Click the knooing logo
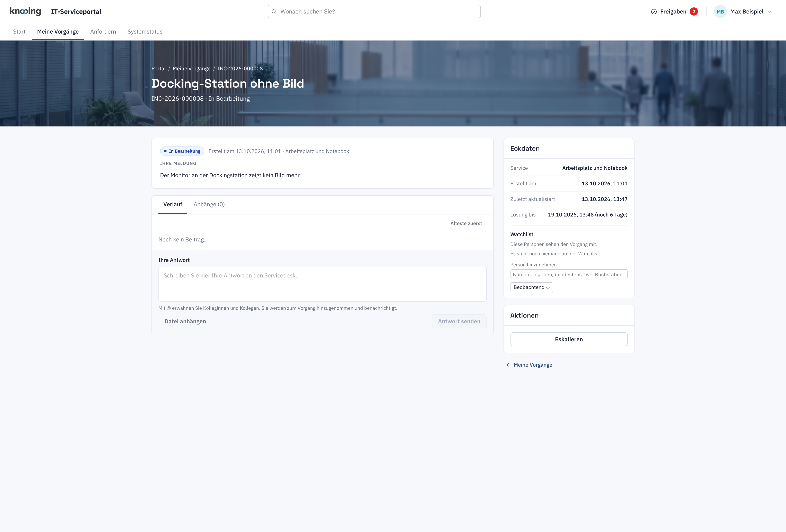 coord(25,11)
